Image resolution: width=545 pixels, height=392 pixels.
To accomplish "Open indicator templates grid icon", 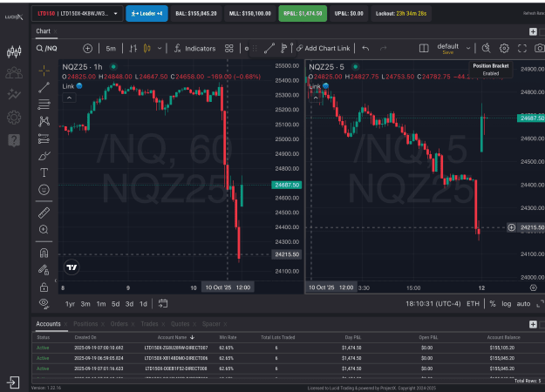I will point(229,48).
